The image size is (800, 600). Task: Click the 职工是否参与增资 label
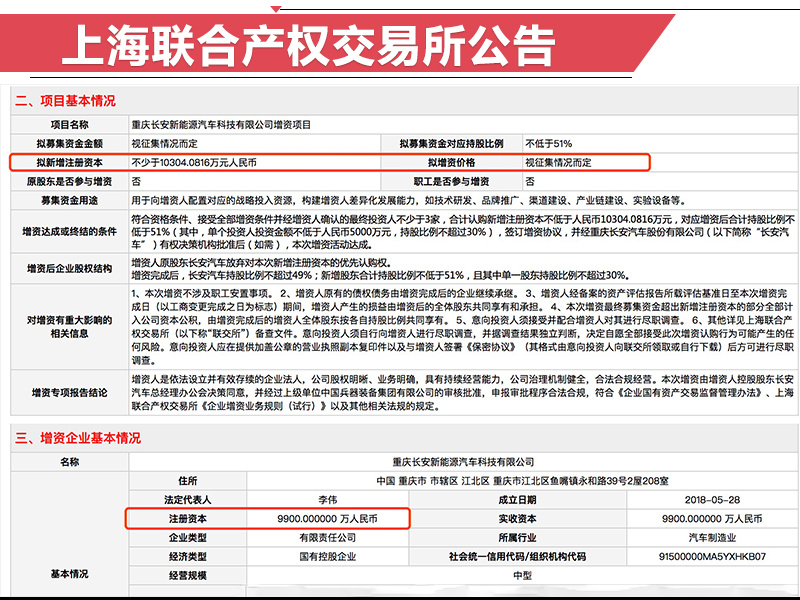click(x=452, y=181)
